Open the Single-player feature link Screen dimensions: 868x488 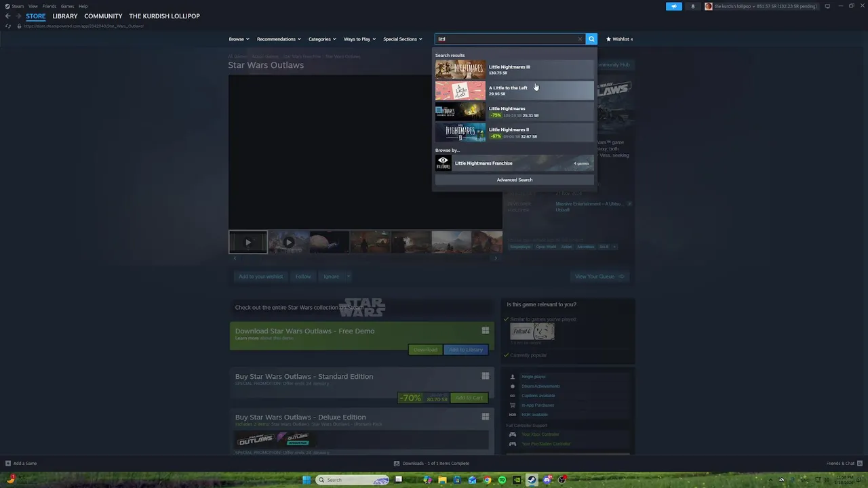pos(533,377)
